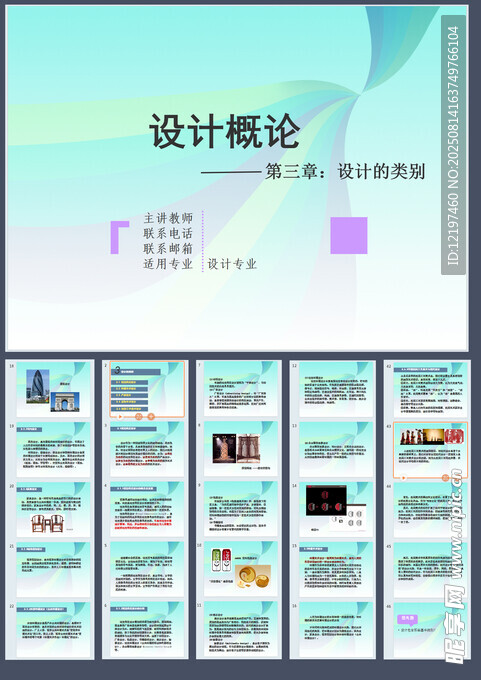Click the arch monument image in slide 18
This screenshot has width=481, height=680.
tap(65, 402)
